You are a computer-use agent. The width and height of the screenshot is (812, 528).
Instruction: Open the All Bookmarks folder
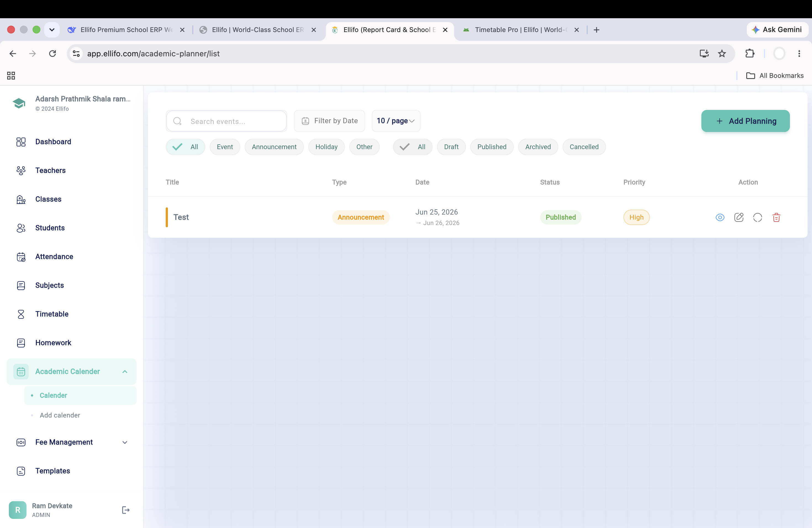click(x=775, y=76)
